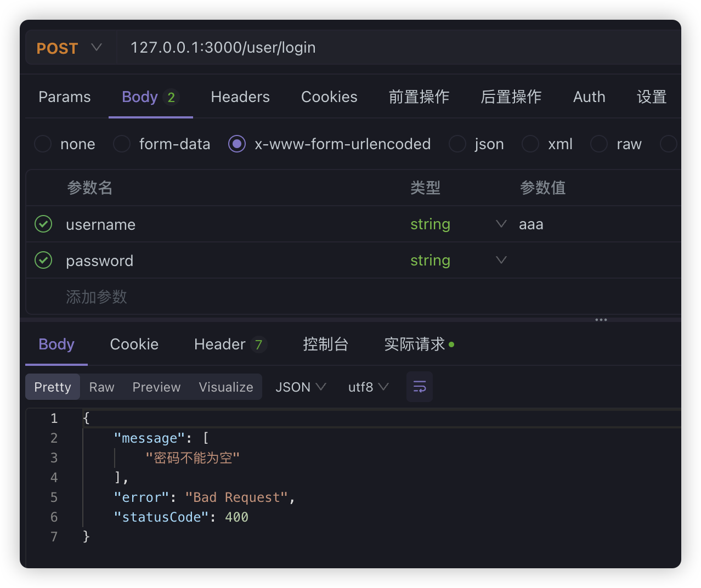Open the JSON format dropdown

pos(301,387)
